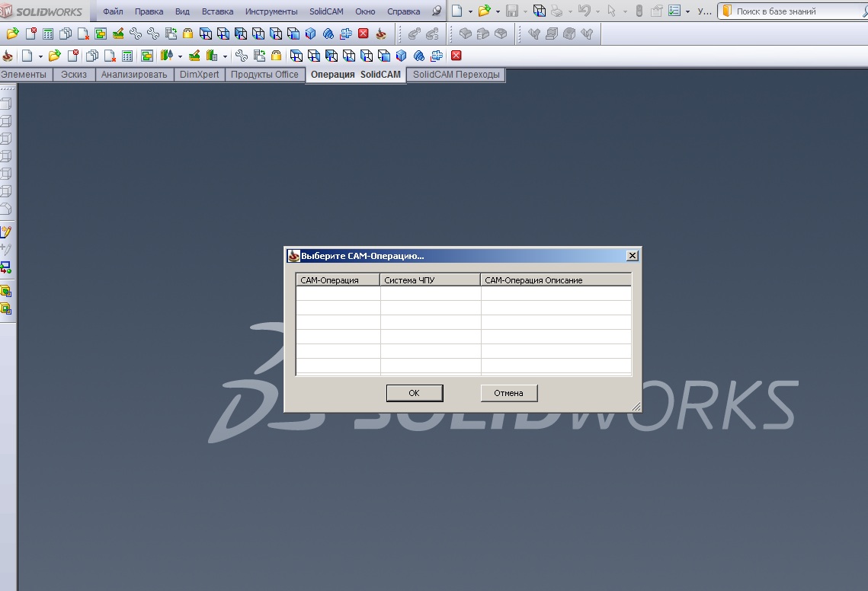Open the Вид menu
Viewport: 868px width, 591px height.
(x=182, y=11)
